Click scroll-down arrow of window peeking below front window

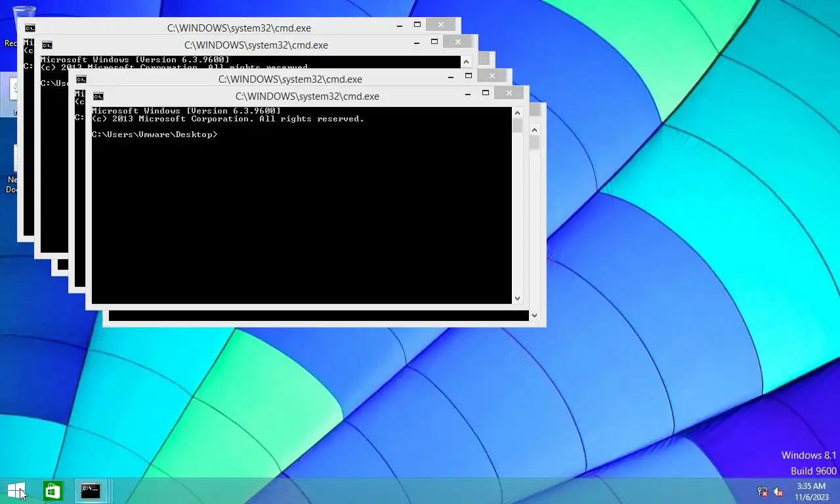pyautogui.click(x=534, y=316)
